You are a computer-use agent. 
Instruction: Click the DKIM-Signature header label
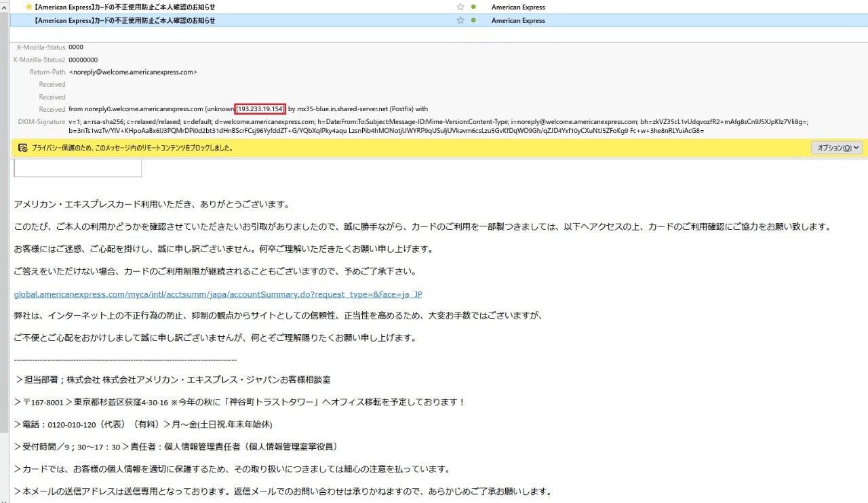click(41, 121)
